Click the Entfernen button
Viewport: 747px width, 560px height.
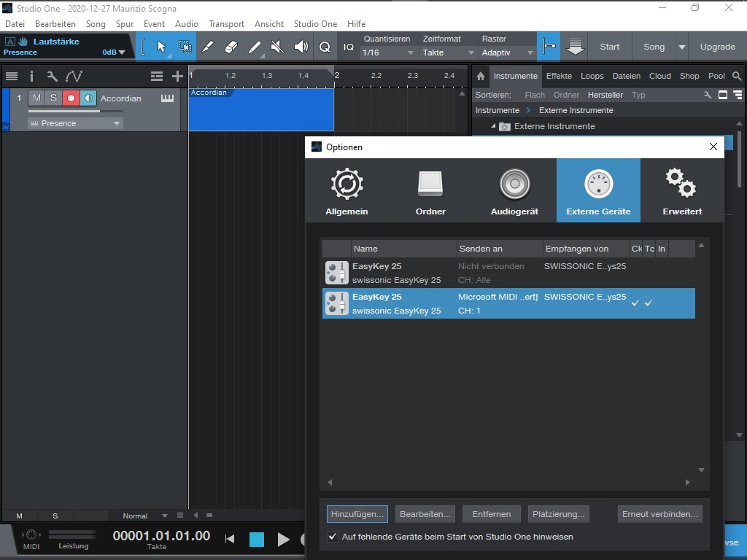coord(492,514)
